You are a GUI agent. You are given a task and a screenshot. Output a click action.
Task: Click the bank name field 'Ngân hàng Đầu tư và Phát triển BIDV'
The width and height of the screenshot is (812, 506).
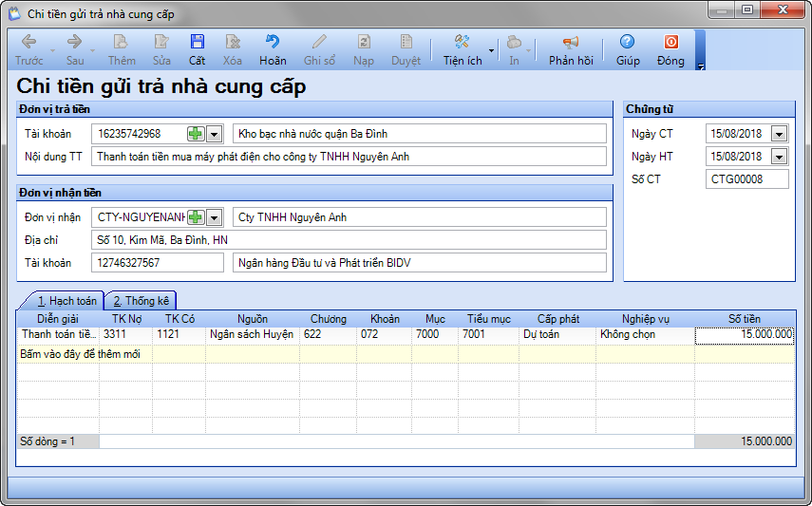click(x=420, y=263)
